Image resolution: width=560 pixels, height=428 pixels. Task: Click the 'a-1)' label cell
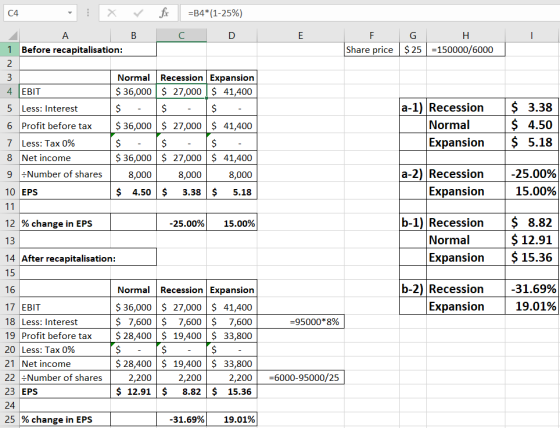(413, 107)
